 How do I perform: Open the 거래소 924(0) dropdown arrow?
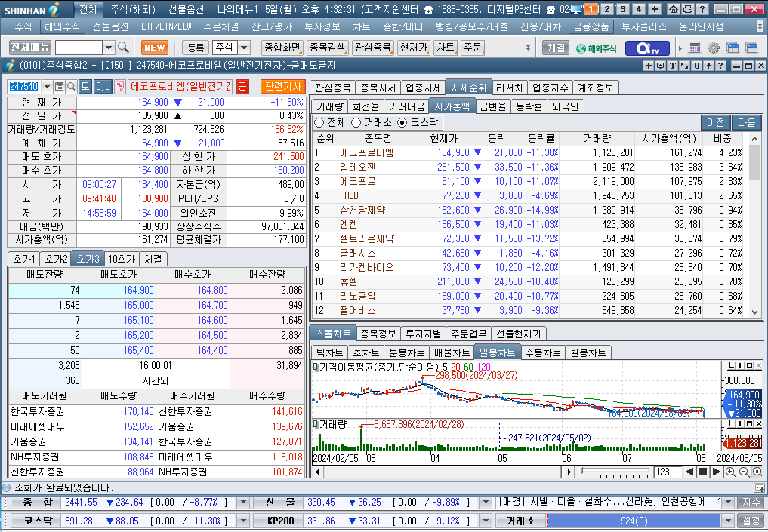(728, 521)
